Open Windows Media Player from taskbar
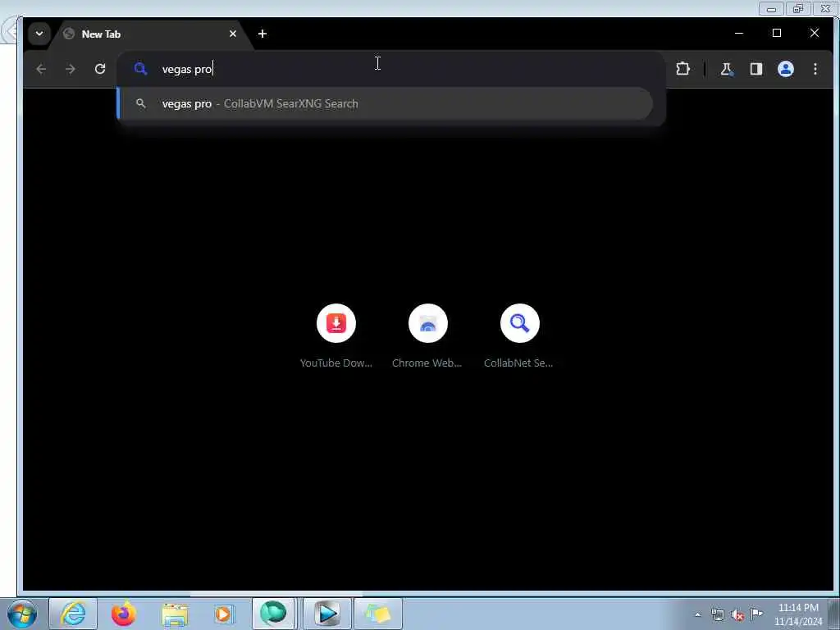The image size is (840, 630). click(225, 614)
